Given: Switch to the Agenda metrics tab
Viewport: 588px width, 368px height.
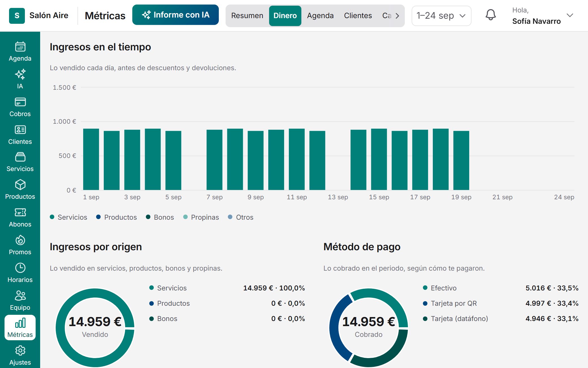Looking at the screenshot, I should (x=320, y=16).
